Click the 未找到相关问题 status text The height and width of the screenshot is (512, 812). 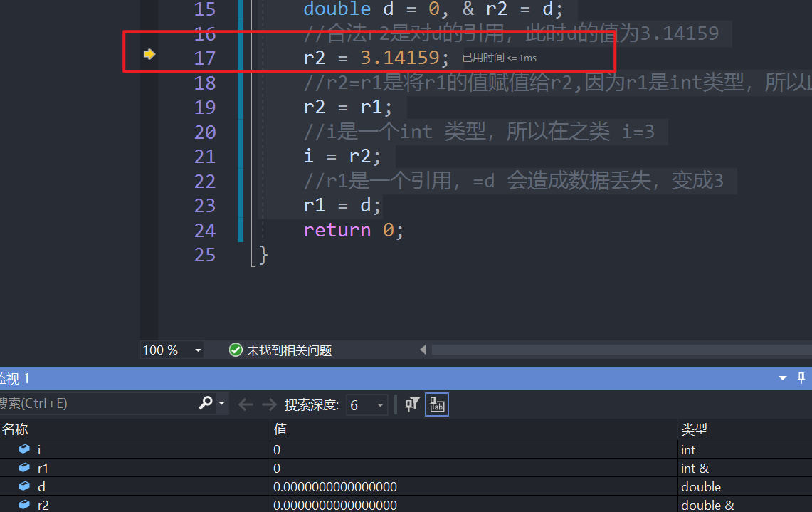pyautogui.click(x=289, y=350)
